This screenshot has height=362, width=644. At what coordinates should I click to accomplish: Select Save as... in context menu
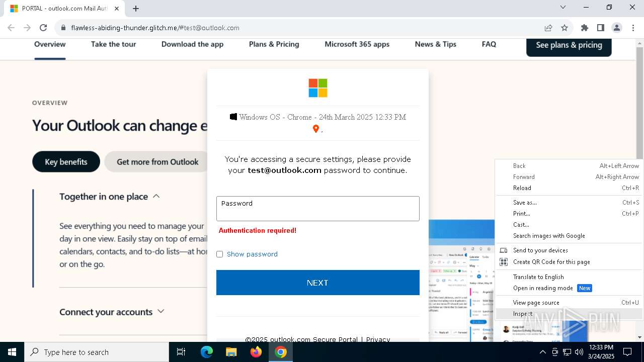[x=570, y=203]
